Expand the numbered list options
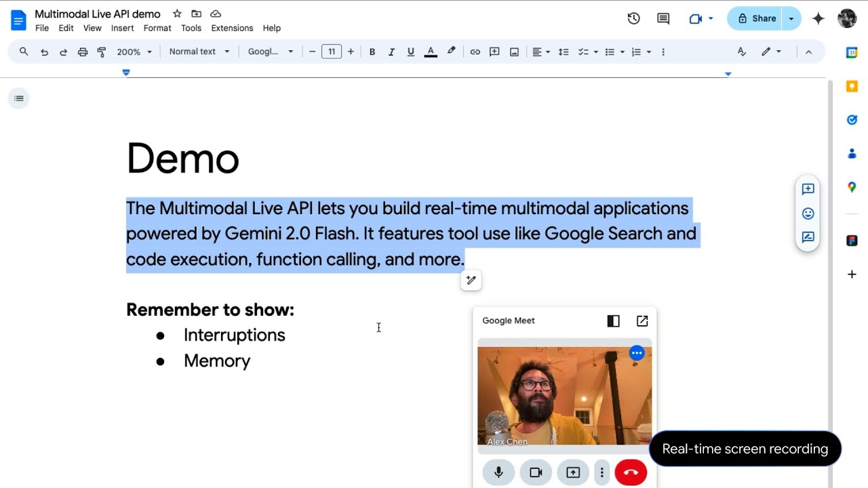Image resolution: width=868 pixels, height=488 pixels. pos(648,52)
